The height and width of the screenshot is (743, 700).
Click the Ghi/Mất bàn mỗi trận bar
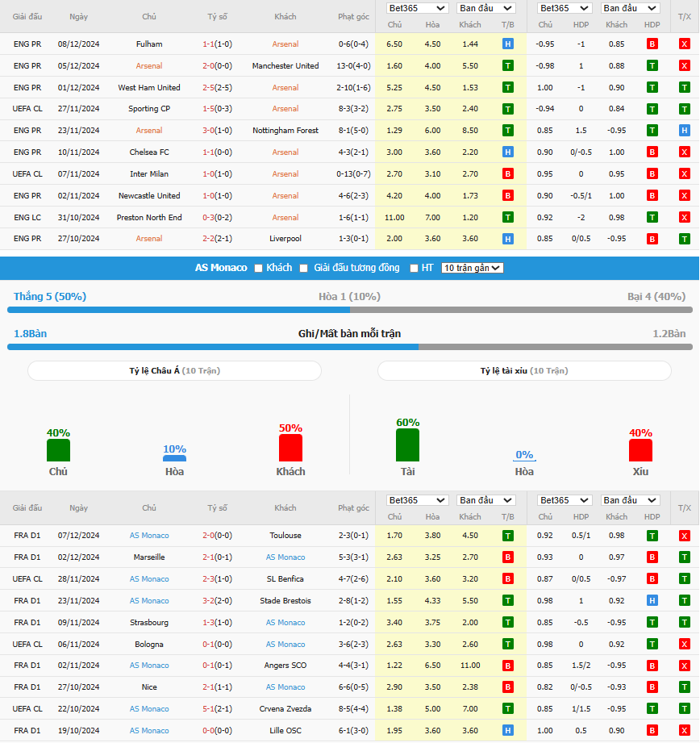[x=350, y=347]
